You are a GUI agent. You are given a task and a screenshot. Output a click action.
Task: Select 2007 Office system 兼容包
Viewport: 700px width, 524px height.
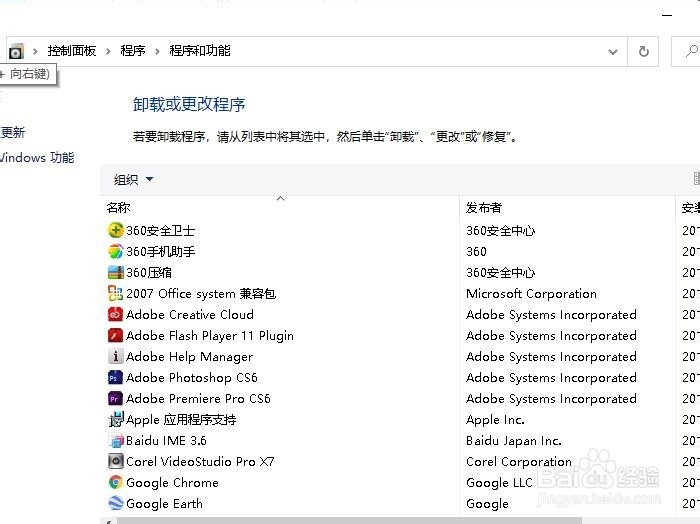(x=201, y=294)
